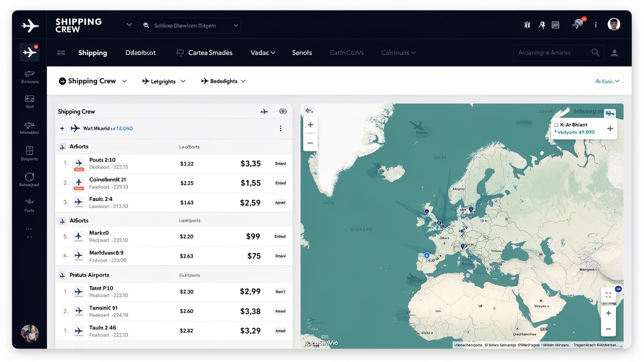Click the airplane icon on the Pouts 2:10 row
644x362 pixels.
click(79, 164)
